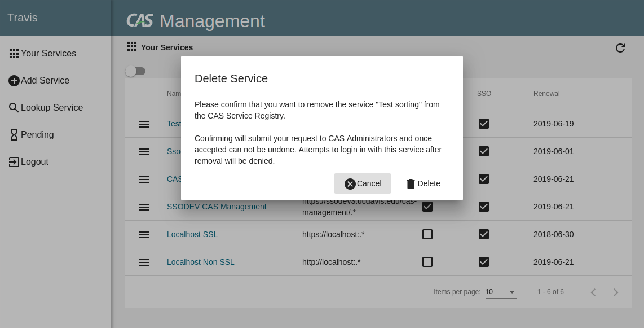The height and width of the screenshot is (328, 644).
Task: Open the Items per page dropdown
Action: click(x=500, y=292)
